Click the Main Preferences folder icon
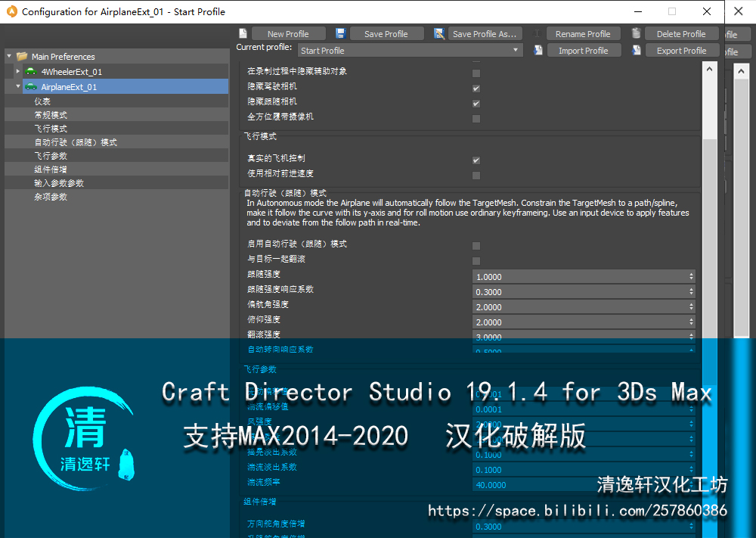The width and height of the screenshot is (756, 538). 22,57
